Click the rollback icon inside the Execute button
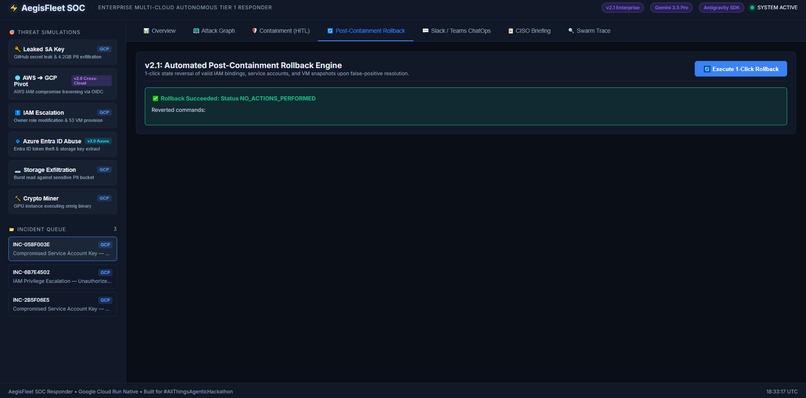The width and height of the screenshot is (806, 398). [x=707, y=69]
